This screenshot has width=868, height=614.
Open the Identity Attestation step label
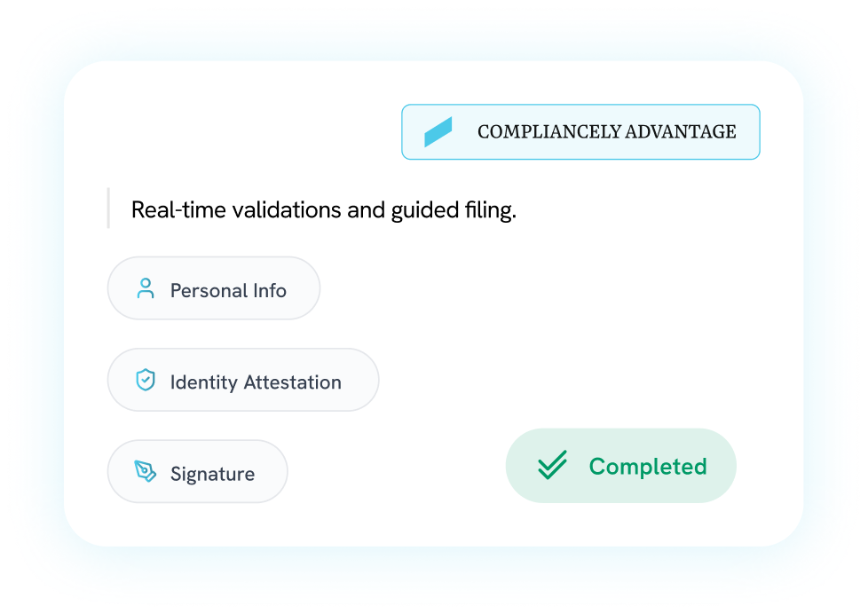pyautogui.click(x=256, y=382)
